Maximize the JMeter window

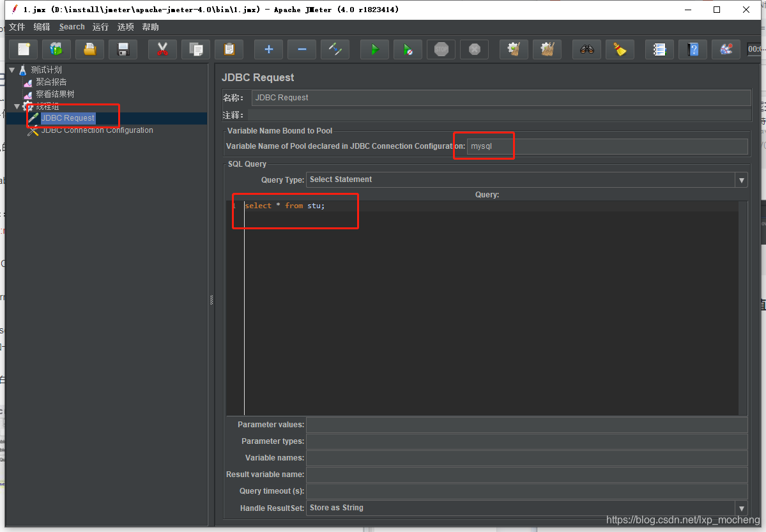pyautogui.click(x=717, y=10)
